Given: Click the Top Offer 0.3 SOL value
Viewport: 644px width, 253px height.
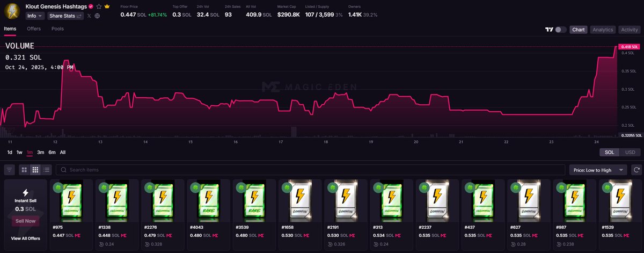Looking at the screenshot, I should [x=182, y=15].
